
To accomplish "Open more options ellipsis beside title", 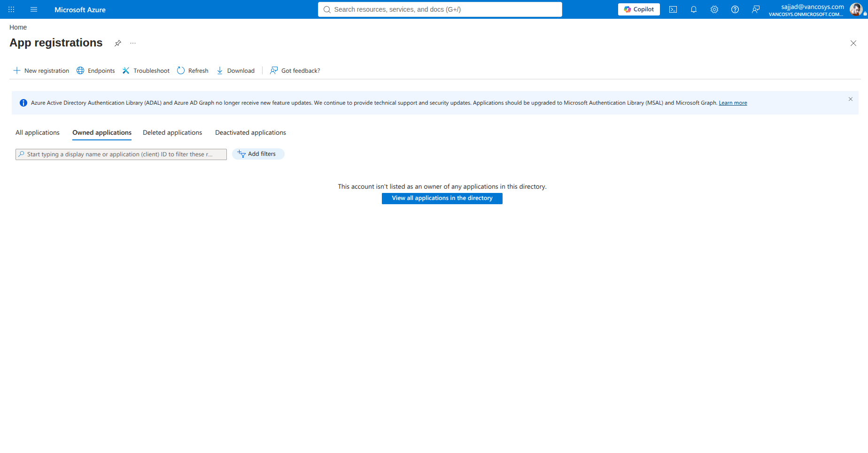I will pyautogui.click(x=133, y=43).
